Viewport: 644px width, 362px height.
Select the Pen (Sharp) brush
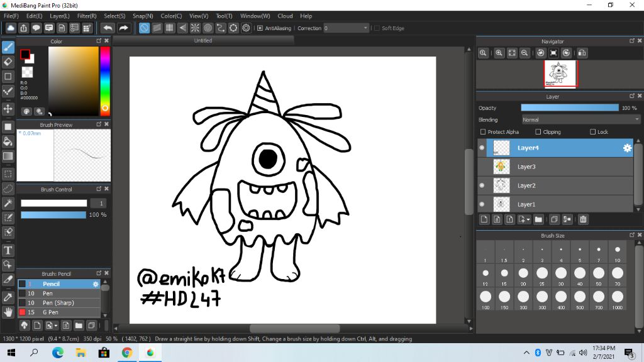click(58, 303)
